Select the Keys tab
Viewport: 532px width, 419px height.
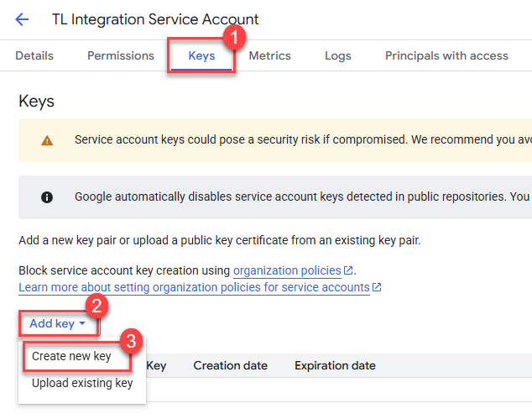click(x=201, y=55)
